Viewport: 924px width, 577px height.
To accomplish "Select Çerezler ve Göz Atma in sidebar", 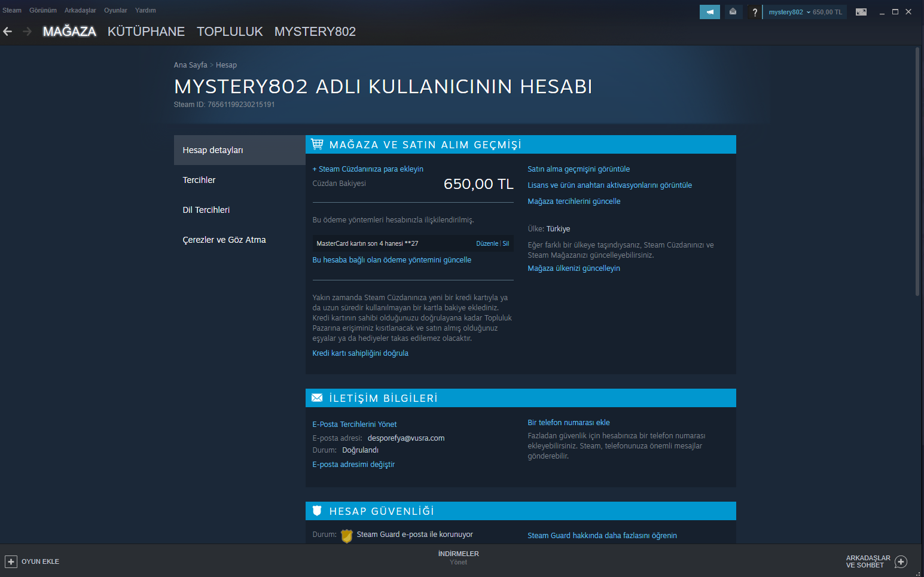I will tap(240, 240).
